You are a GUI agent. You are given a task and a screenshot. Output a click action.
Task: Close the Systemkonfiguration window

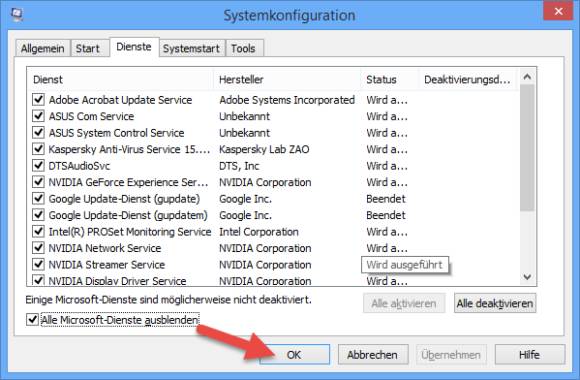click(558, 11)
